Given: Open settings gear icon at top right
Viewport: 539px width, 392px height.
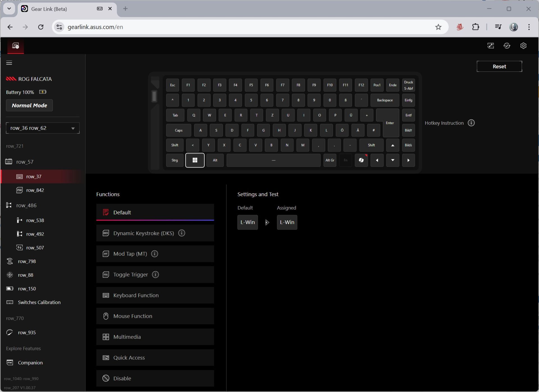Looking at the screenshot, I should (x=523, y=46).
